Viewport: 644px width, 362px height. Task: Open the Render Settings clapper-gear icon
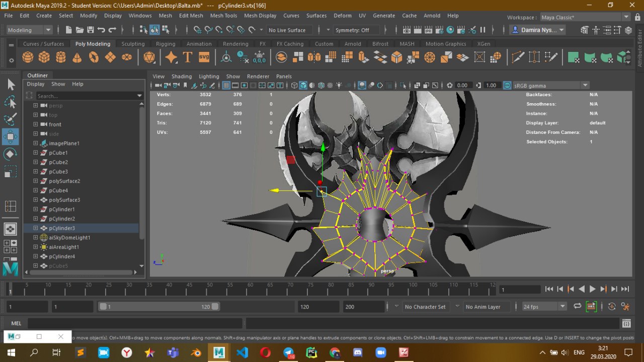coord(439,30)
